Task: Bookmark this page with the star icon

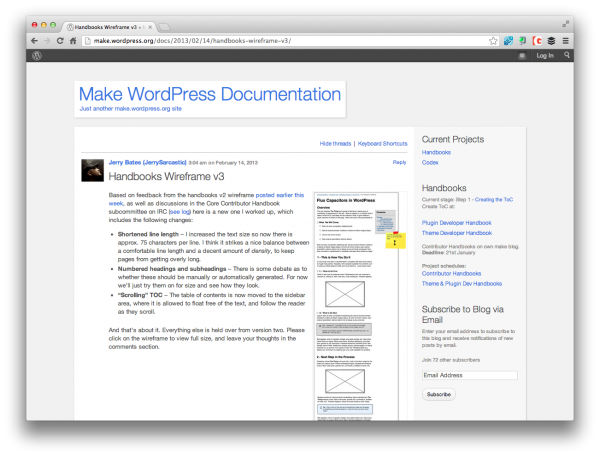Action: 493,41
